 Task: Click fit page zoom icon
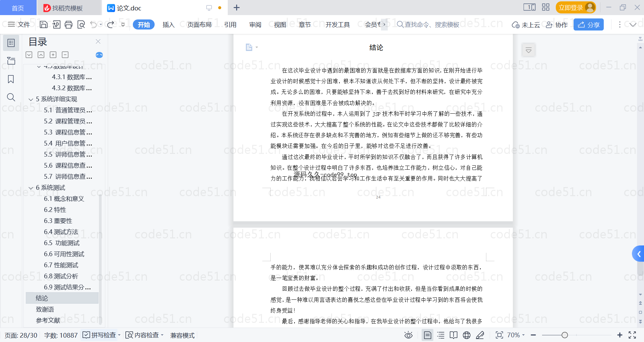point(499,335)
